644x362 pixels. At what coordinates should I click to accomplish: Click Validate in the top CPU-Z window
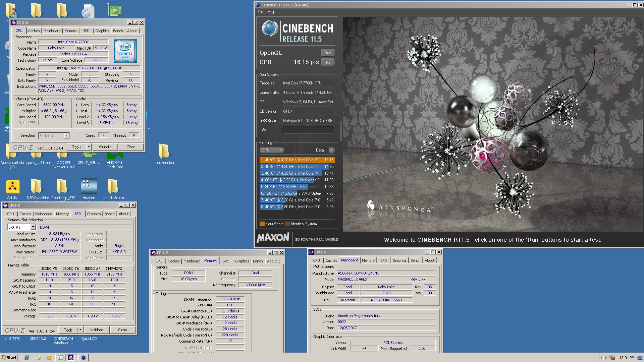105,147
